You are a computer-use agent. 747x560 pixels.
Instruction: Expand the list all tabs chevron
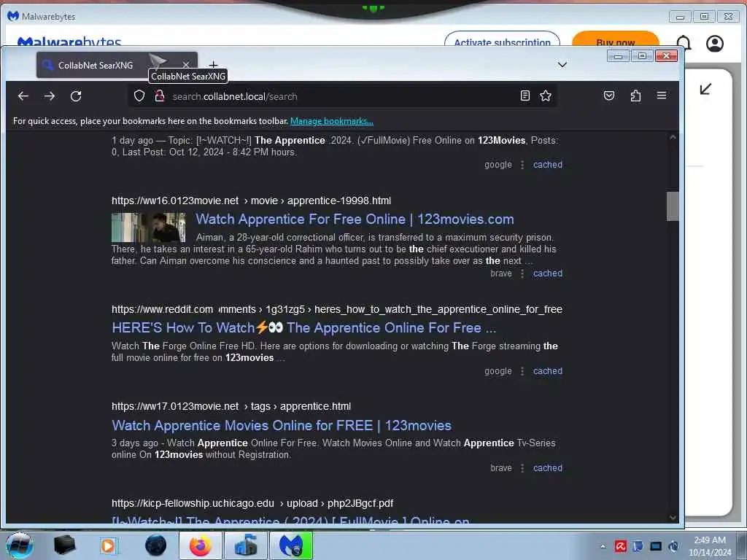click(562, 65)
